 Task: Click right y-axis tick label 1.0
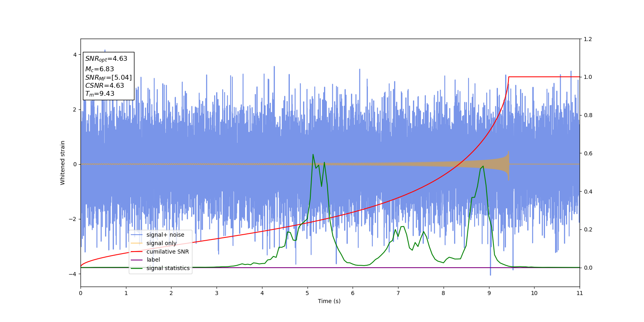click(588, 77)
